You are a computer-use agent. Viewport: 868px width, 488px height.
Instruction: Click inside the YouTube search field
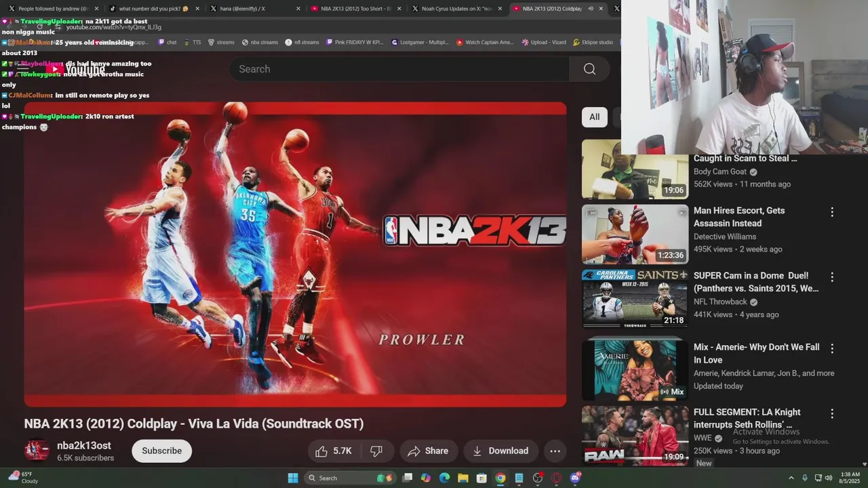click(400, 69)
